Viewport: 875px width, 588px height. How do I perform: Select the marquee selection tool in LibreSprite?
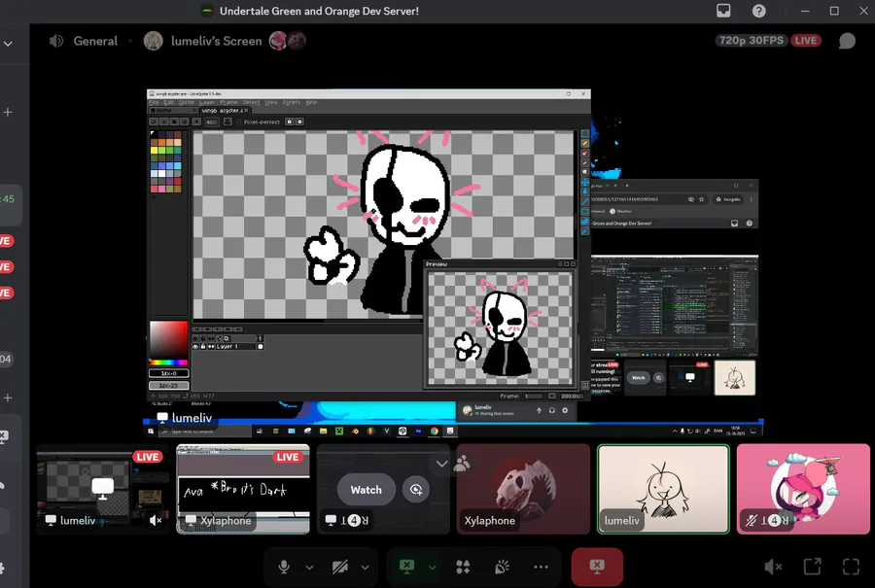tap(585, 133)
